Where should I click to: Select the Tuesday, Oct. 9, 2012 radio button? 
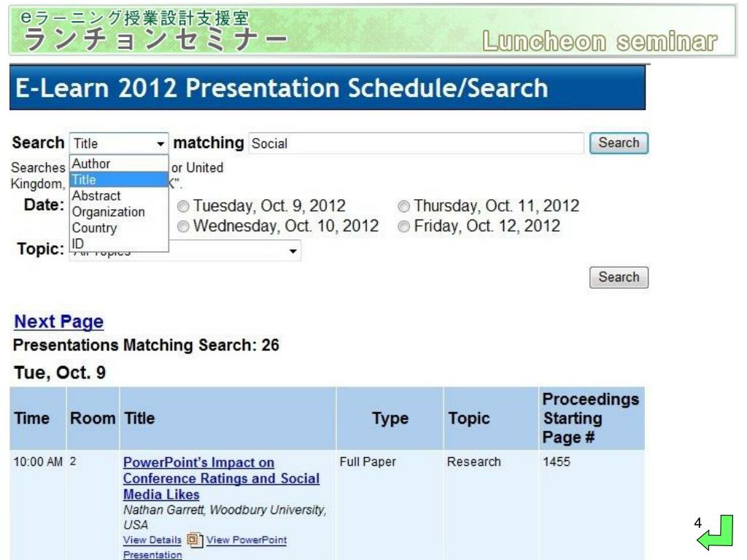click(x=183, y=206)
